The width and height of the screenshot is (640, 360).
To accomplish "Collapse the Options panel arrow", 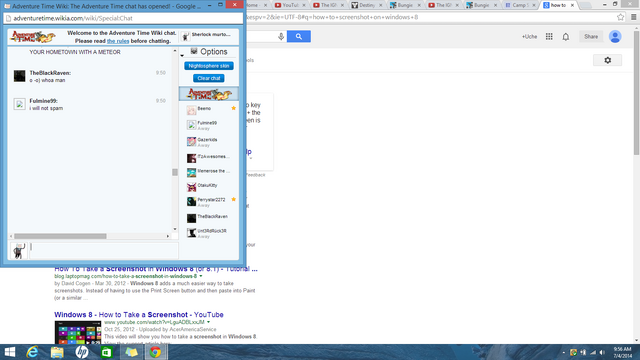I will pyautogui.click(x=182, y=56).
